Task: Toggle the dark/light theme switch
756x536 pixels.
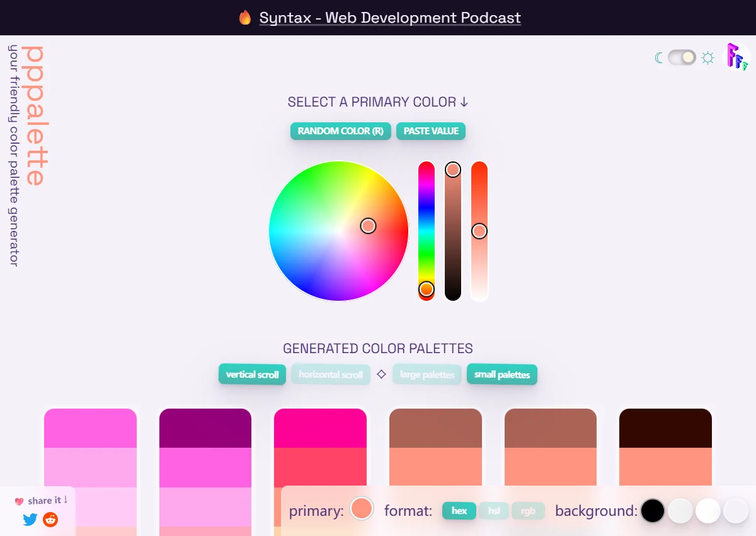Action: (682, 57)
